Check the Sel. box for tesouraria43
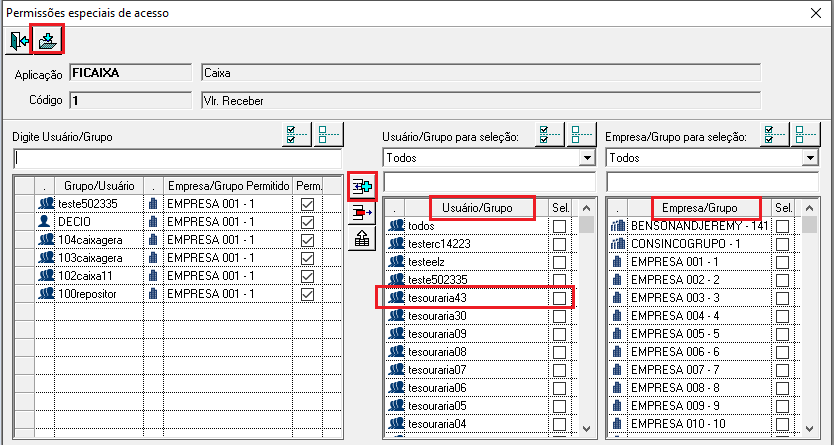Image resolution: width=834 pixels, height=445 pixels. (x=559, y=298)
